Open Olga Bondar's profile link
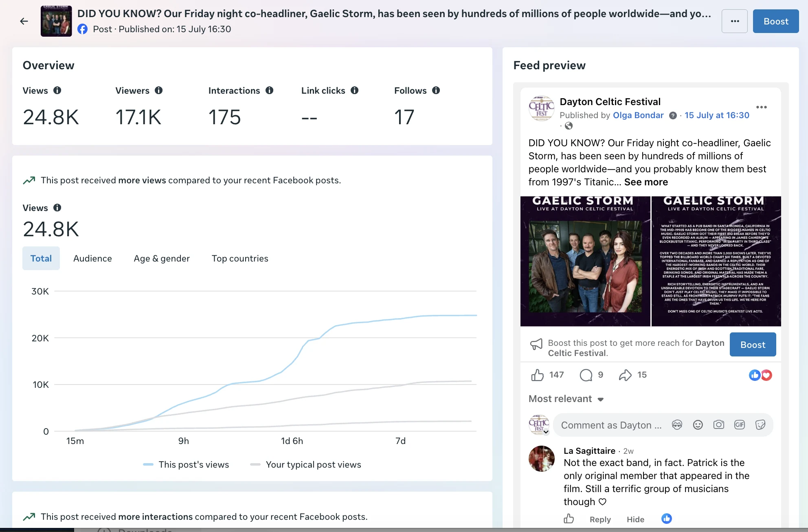This screenshot has width=808, height=532. pyautogui.click(x=638, y=115)
